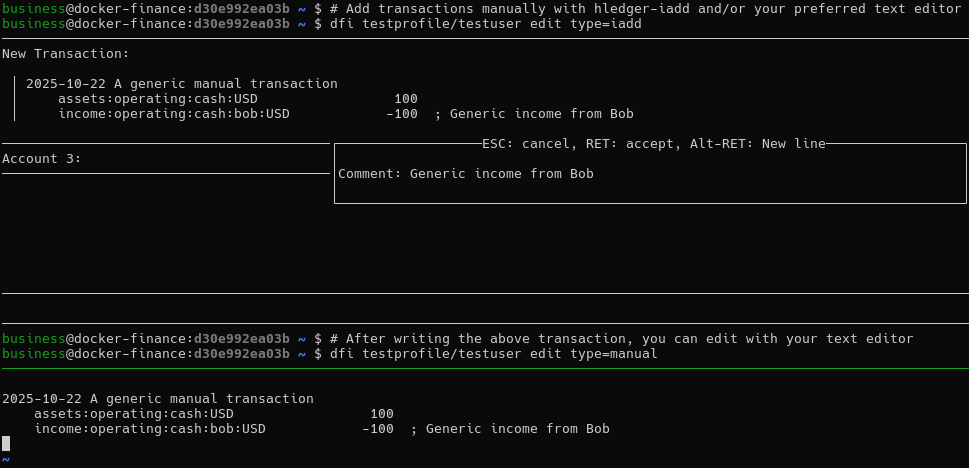Screen dimensions: 969x468
Task: Click the blue tilde empty-line marker at bottom
Action: tap(6, 459)
